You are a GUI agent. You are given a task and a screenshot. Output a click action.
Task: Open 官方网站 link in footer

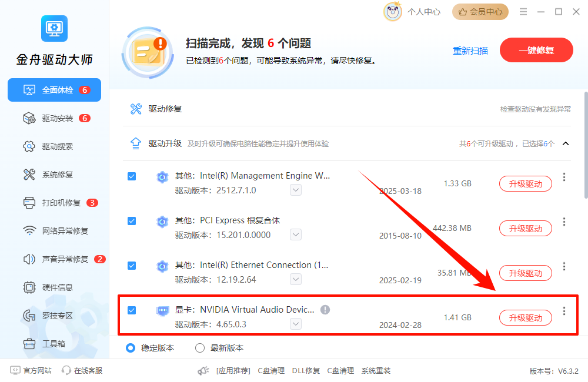(31, 370)
